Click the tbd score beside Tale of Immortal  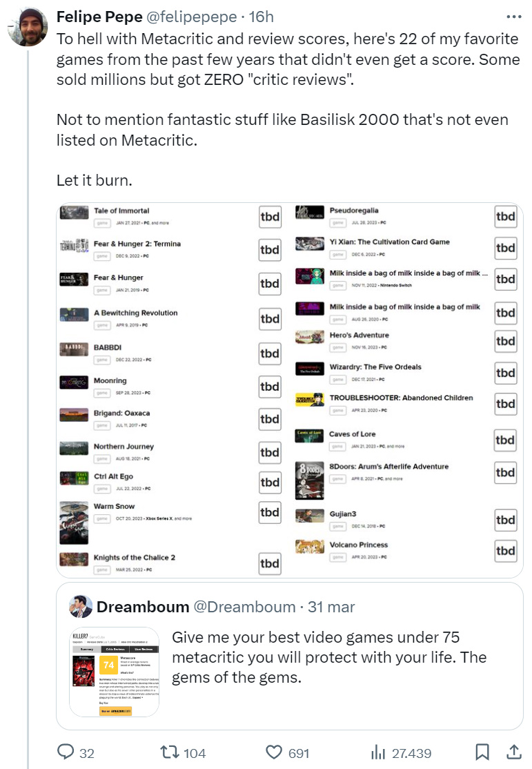click(269, 216)
